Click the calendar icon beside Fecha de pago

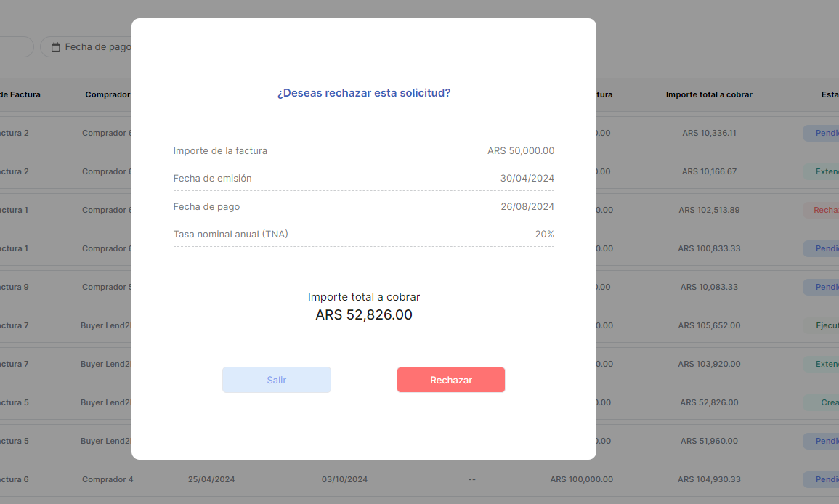click(x=55, y=47)
